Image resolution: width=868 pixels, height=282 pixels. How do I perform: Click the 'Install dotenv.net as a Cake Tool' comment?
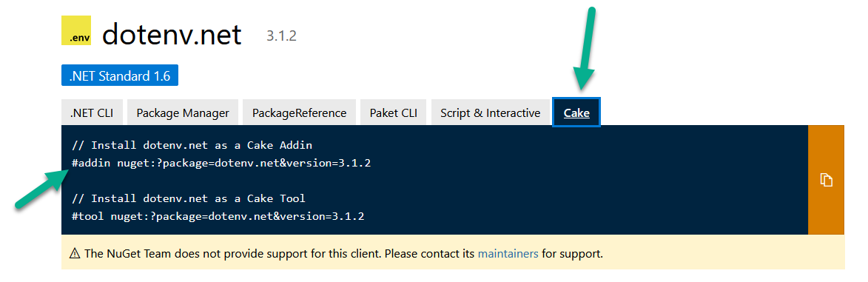click(x=189, y=198)
